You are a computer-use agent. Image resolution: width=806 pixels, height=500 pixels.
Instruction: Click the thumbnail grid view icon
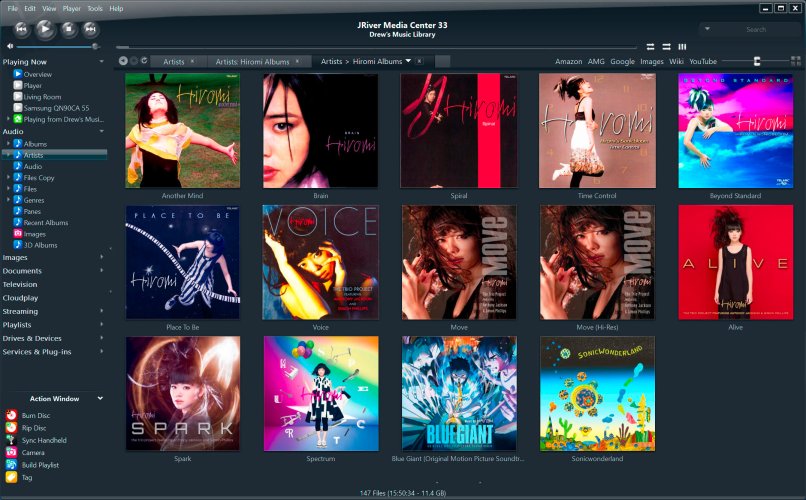coord(796,61)
